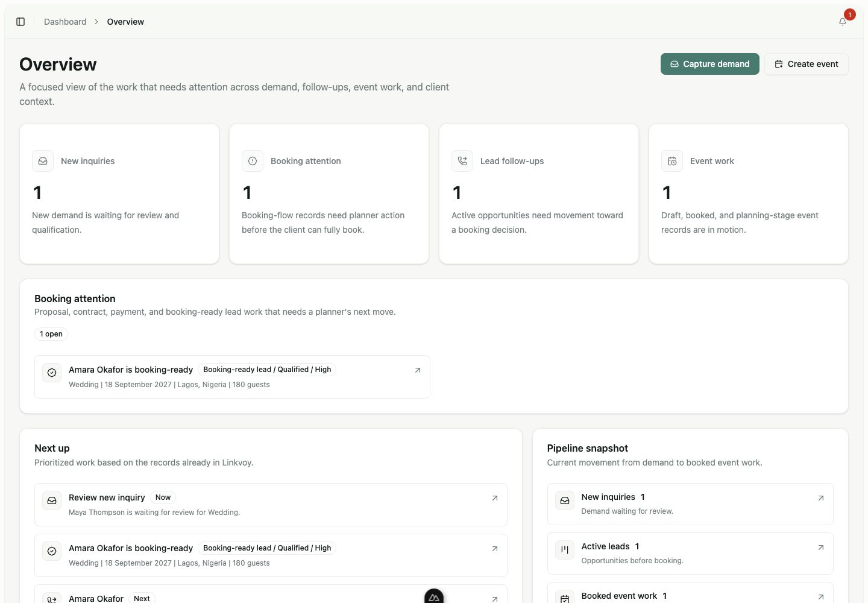Image resolution: width=868 pixels, height=603 pixels.
Task: Toggle the sidebar panel icon
Action: click(20, 22)
